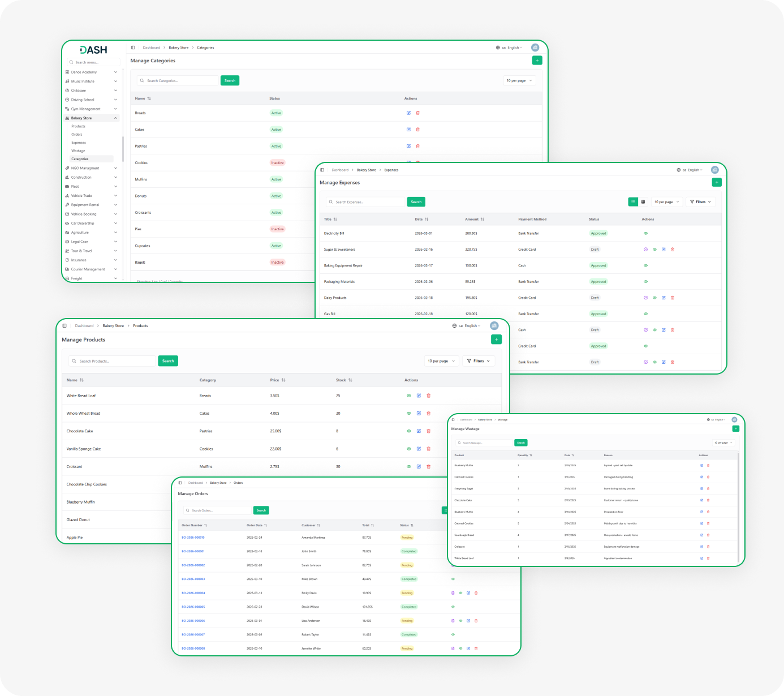Screen dimensions: 784x696
Task: Open Filters dropdown in Manage Products
Action: point(479,361)
